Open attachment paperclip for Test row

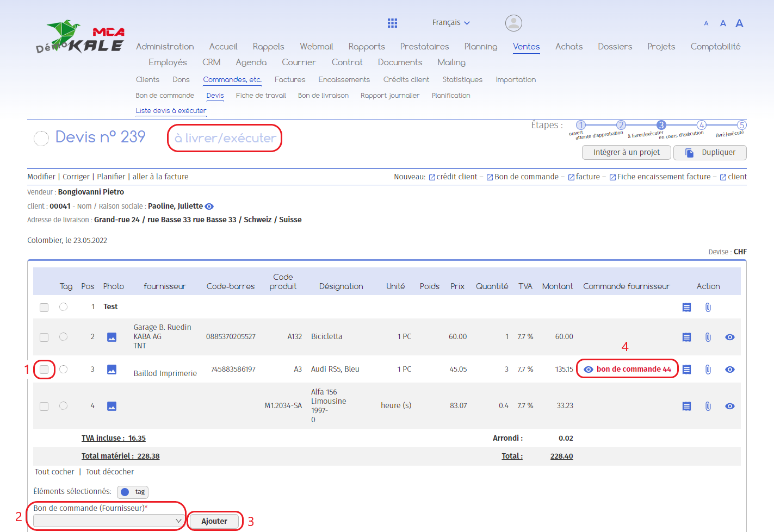coord(708,308)
